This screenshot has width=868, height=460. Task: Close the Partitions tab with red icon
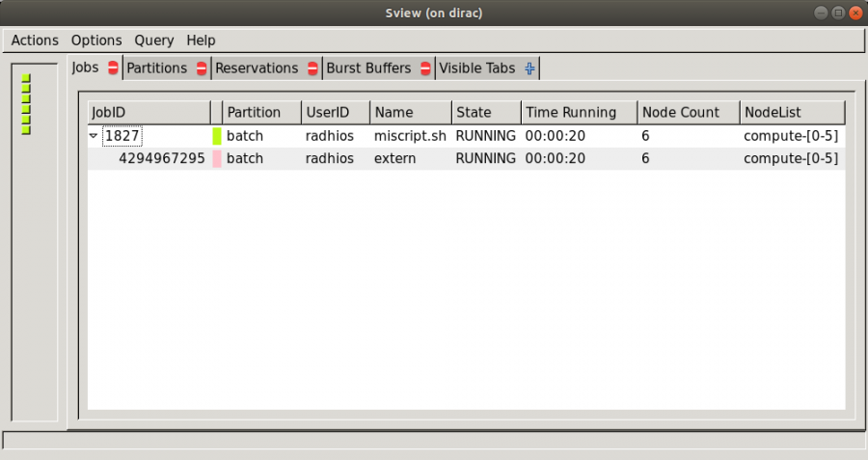coord(202,68)
